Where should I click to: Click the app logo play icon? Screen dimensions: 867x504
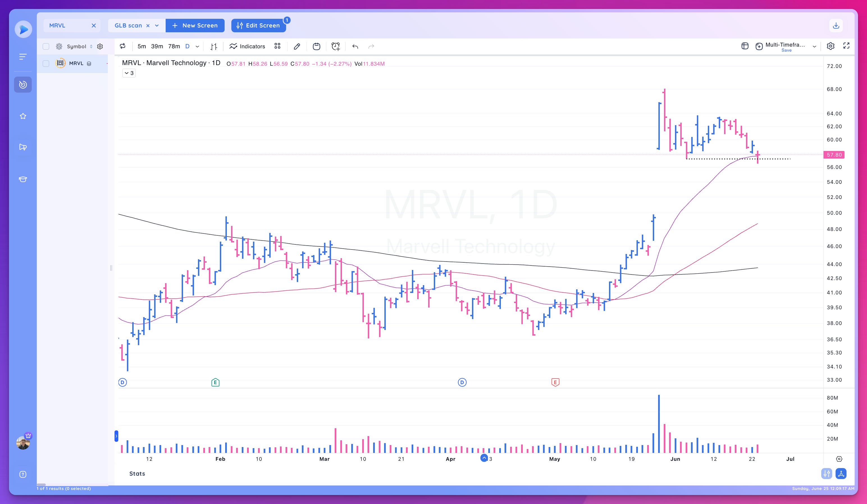point(23,29)
